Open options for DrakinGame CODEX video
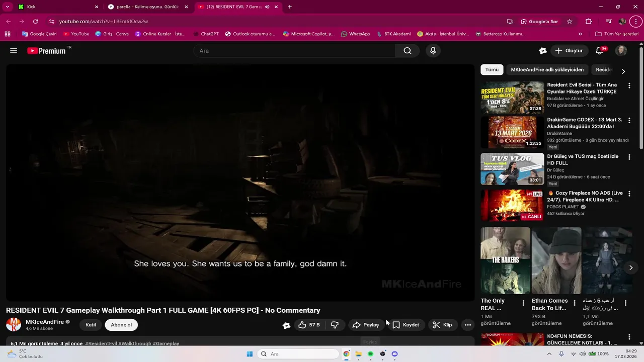Screen dimensions: 644x362 coord(629,121)
